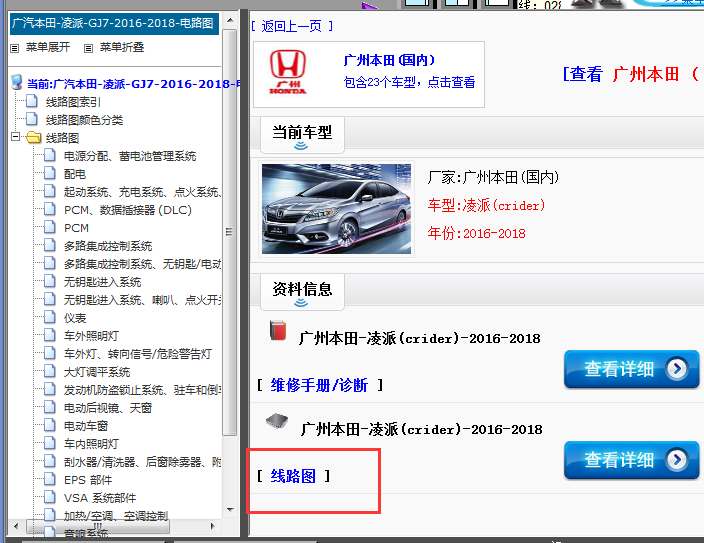
Task: Select the 广汽本田-凌派-GJ7-2016-2018-电路图 tab
Action: [114, 23]
